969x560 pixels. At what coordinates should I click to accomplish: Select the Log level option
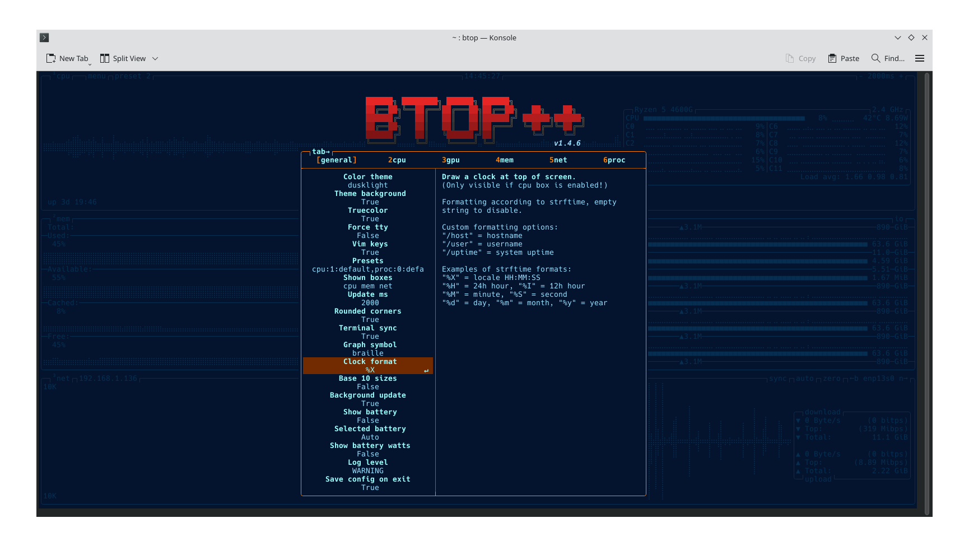coord(368,463)
